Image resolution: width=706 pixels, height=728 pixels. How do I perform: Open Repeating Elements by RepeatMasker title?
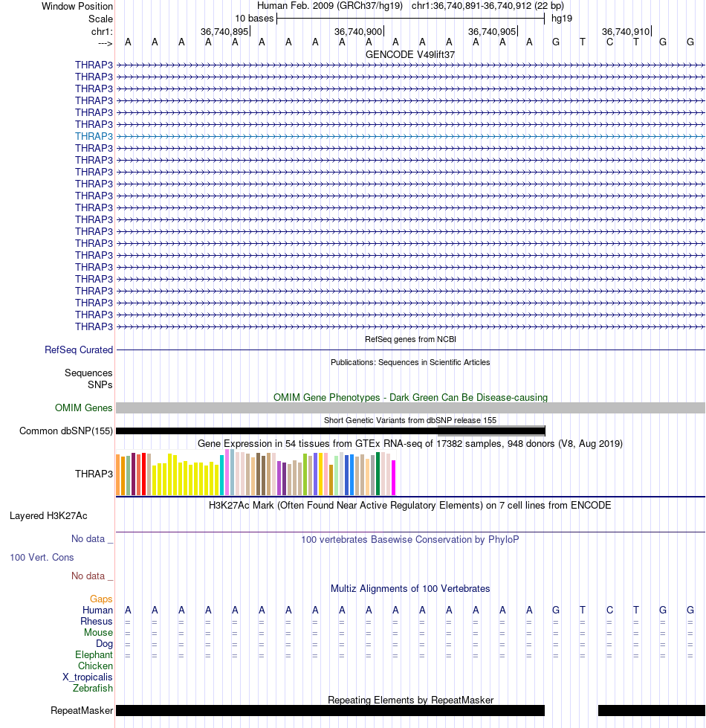410,700
